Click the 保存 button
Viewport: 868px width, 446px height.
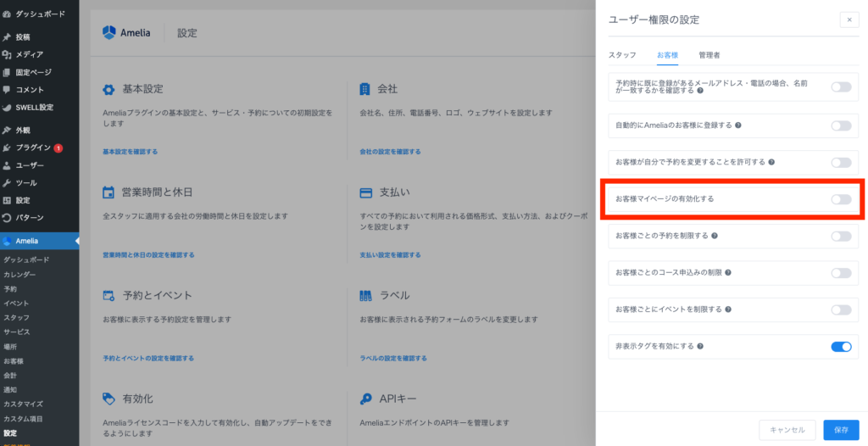coord(840,430)
